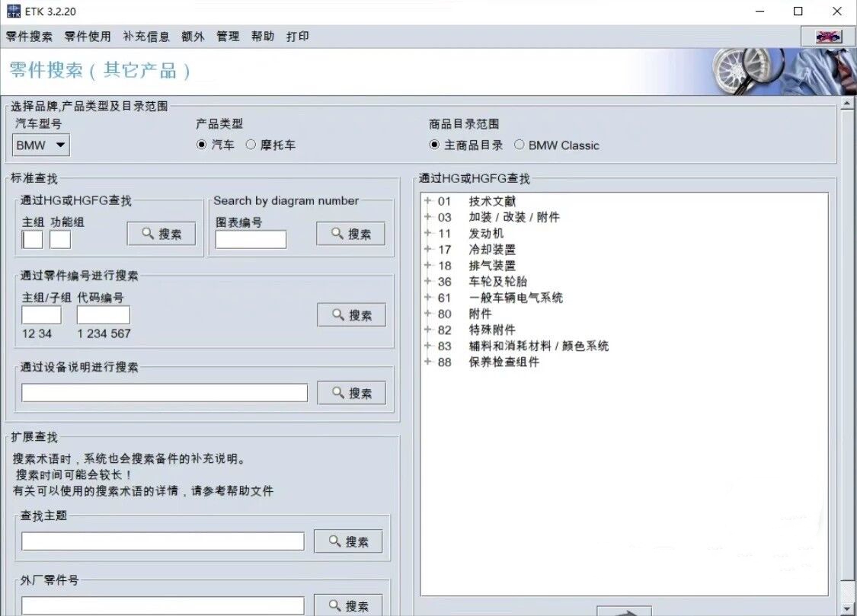Expand tree node 83 辅料和消耗材料
Image resolution: width=857 pixels, height=616 pixels.
(x=428, y=346)
